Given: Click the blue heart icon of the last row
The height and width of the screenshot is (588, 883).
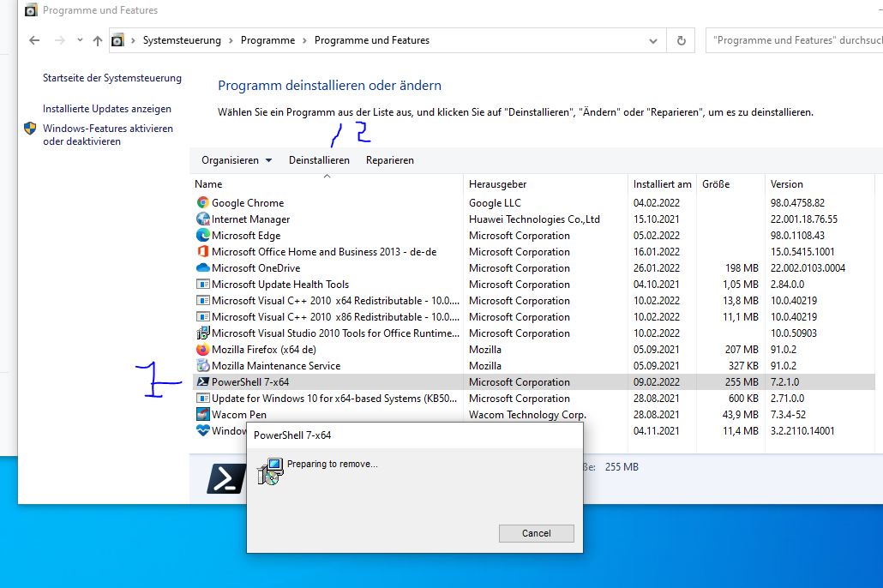Looking at the screenshot, I should (202, 430).
